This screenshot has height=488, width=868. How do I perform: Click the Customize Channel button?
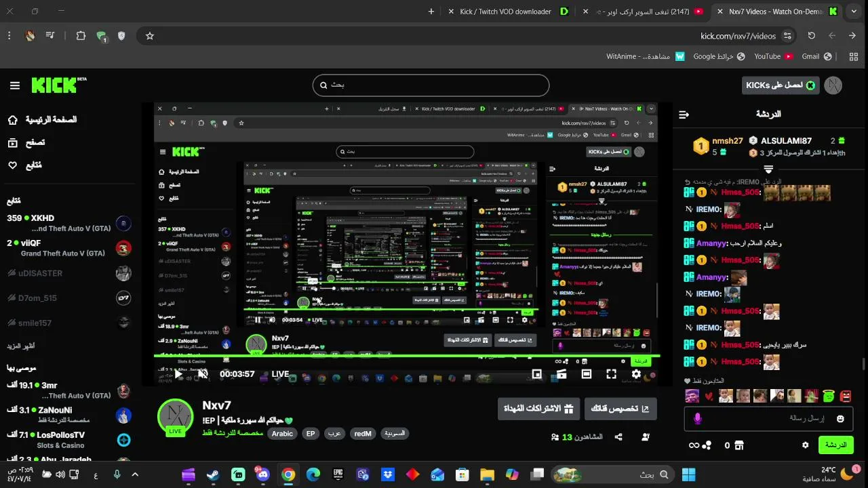click(x=620, y=409)
